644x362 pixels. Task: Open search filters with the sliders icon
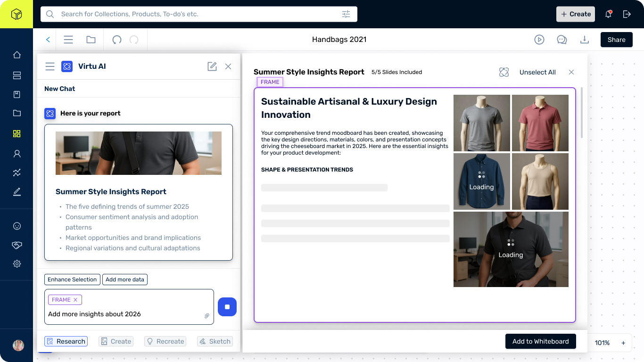point(346,14)
